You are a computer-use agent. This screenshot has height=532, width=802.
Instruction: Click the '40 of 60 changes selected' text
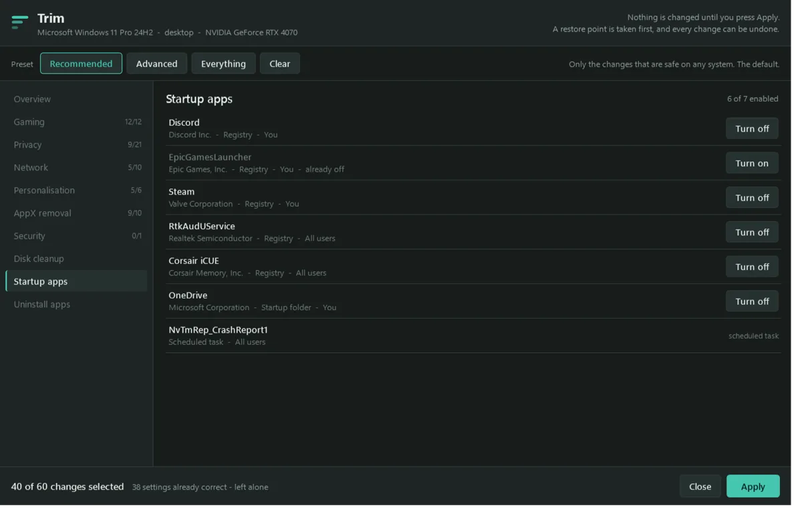68,487
